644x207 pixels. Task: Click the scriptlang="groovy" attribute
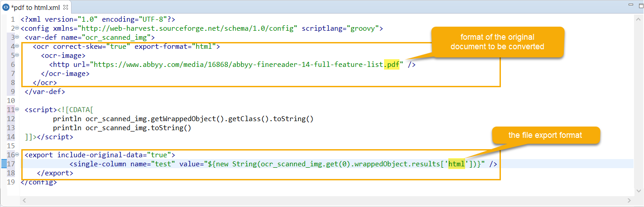340,28
